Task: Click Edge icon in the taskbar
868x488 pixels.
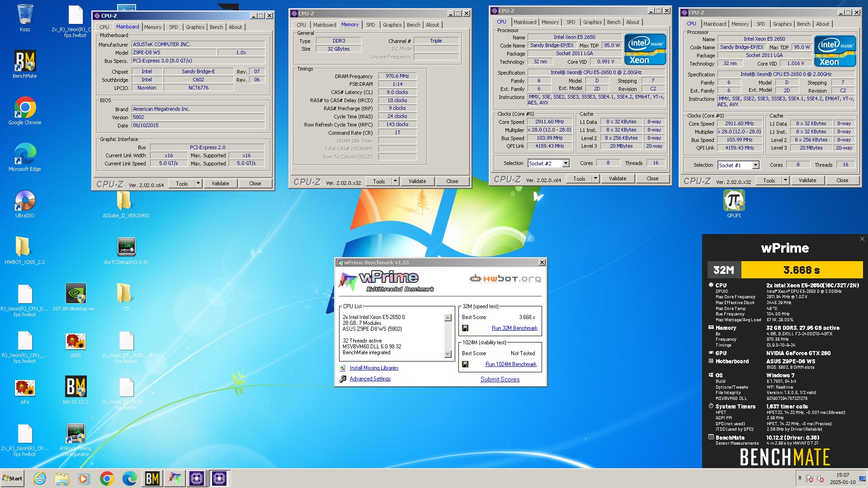Action: point(129,478)
